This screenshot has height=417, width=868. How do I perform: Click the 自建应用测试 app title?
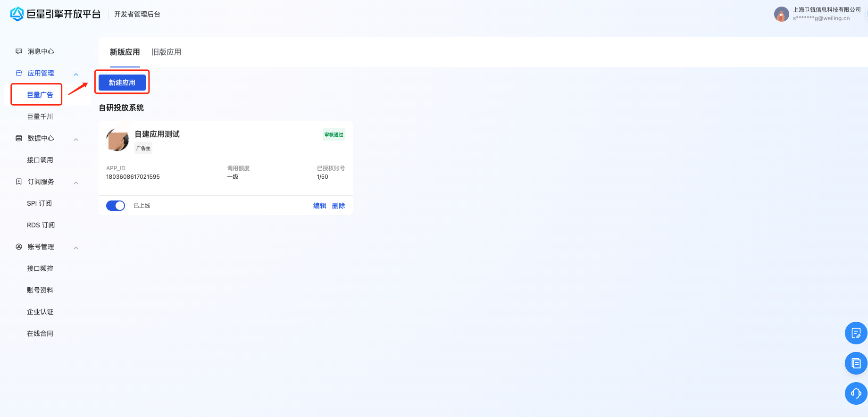pos(157,134)
